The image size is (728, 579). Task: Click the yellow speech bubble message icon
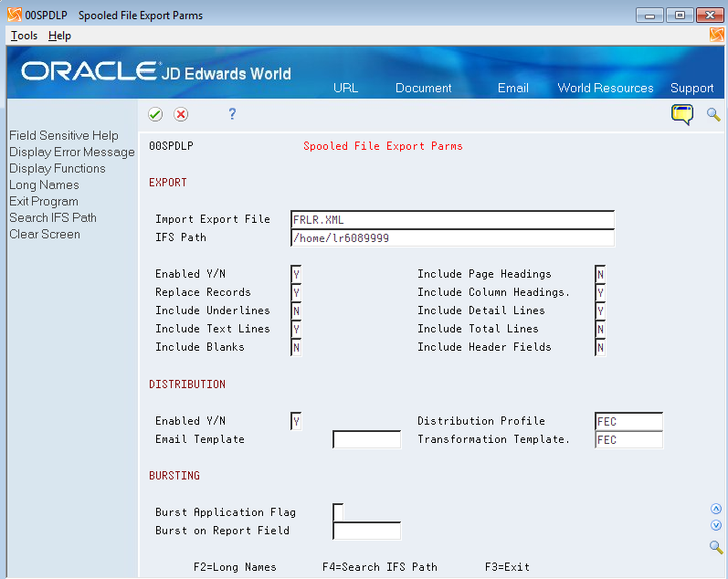(682, 114)
